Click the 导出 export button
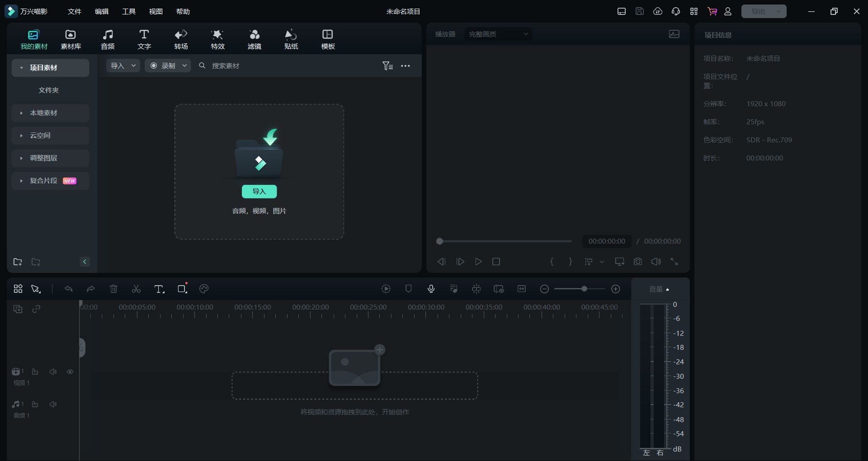The width and height of the screenshot is (868, 461). [x=758, y=12]
